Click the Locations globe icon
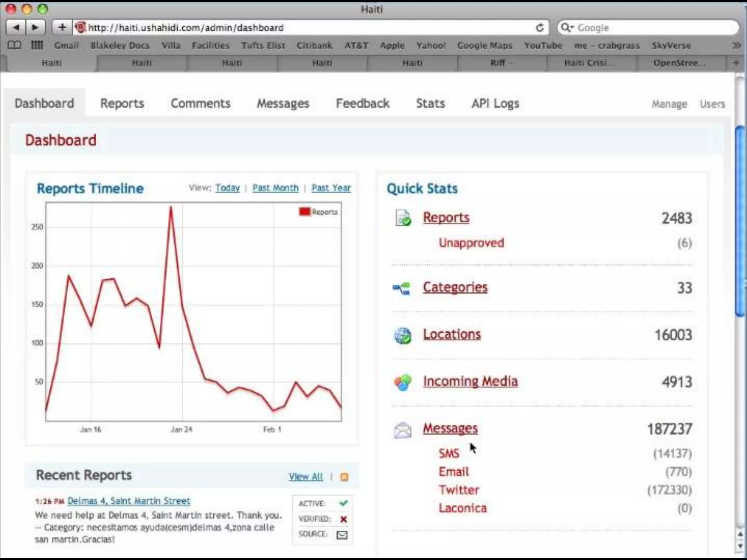The image size is (747, 560). (x=403, y=335)
